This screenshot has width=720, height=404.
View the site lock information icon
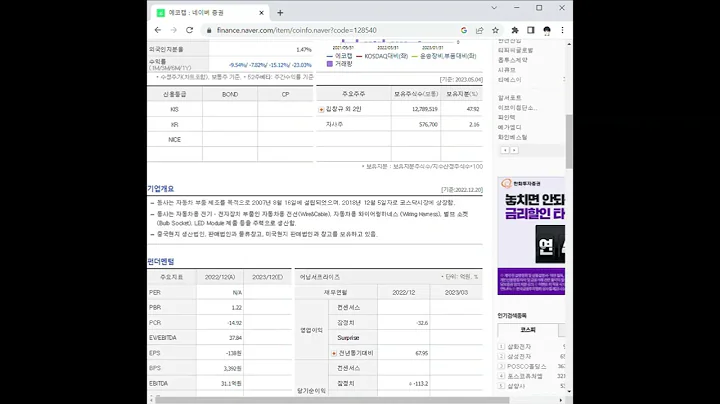[x=209, y=30]
